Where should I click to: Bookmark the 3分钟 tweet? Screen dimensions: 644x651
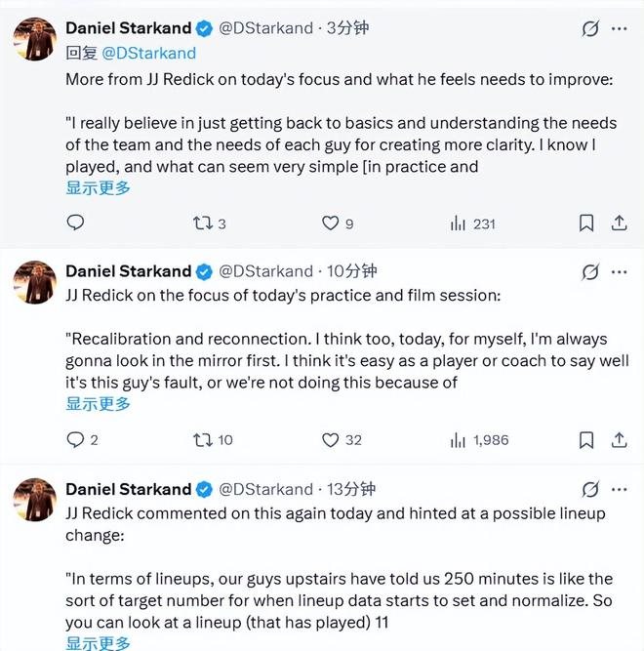click(586, 224)
